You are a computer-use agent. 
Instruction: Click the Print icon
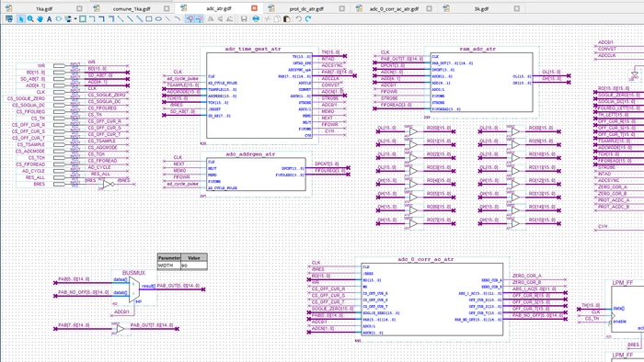click(x=256, y=19)
